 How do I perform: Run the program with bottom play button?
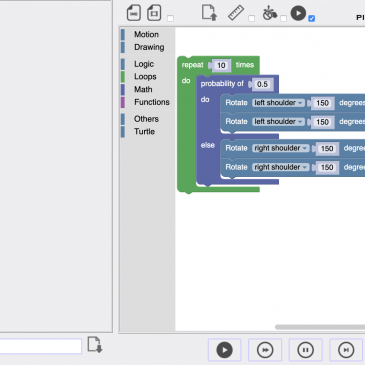pyautogui.click(x=224, y=350)
